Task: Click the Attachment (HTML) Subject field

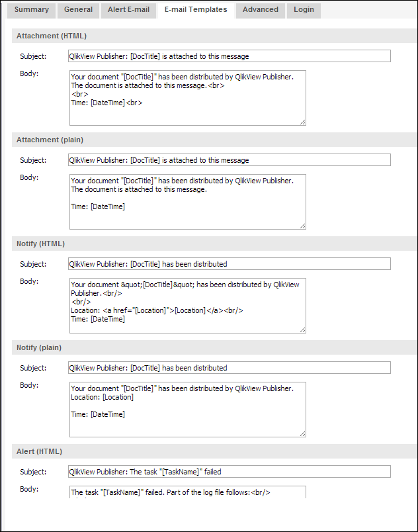Action: tap(229, 56)
